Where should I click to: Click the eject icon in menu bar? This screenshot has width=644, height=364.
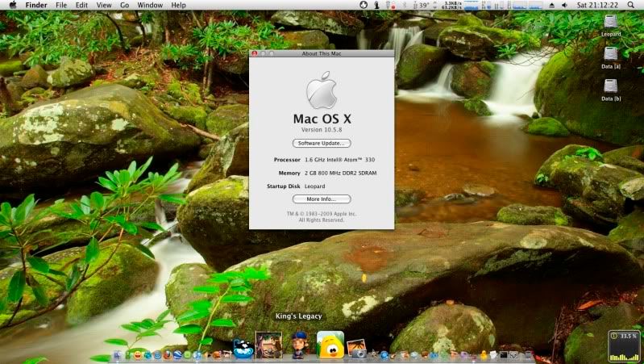(551, 5)
